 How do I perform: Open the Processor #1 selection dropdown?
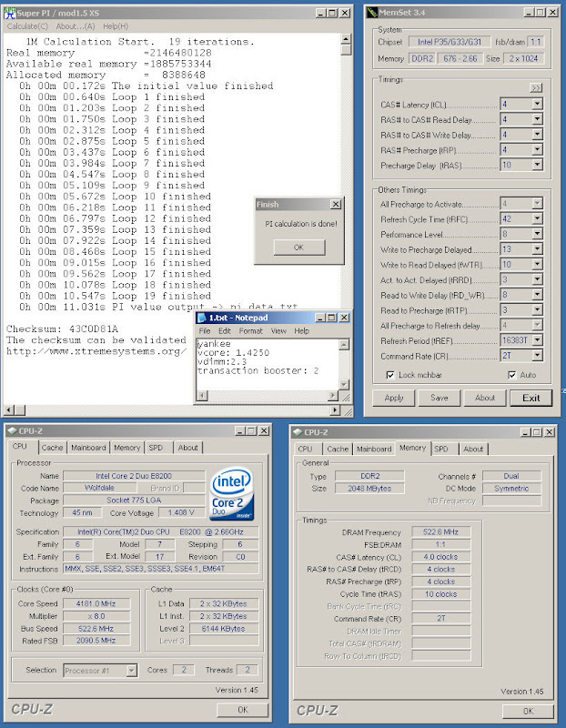point(132,671)
